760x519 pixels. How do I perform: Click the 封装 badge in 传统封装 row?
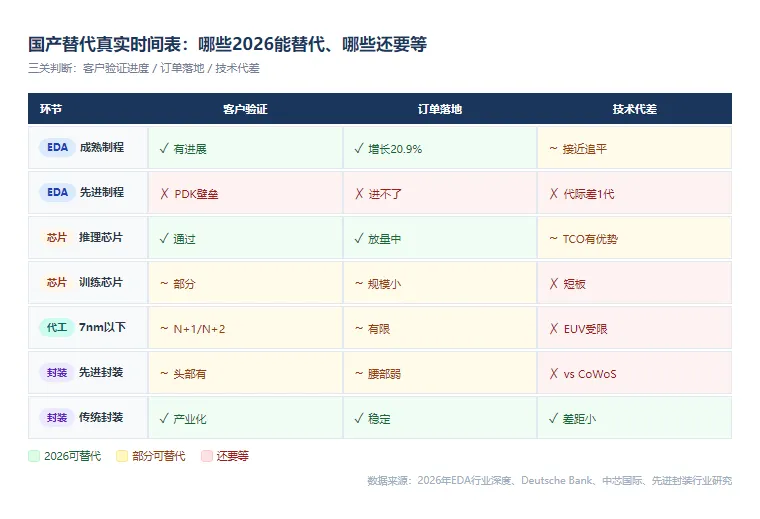coord(57,418)
